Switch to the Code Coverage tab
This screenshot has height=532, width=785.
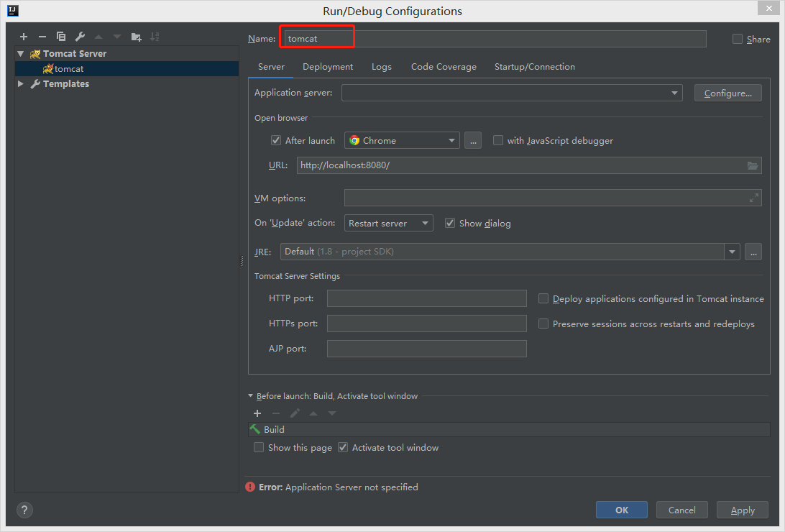click(x=444, y=67)
